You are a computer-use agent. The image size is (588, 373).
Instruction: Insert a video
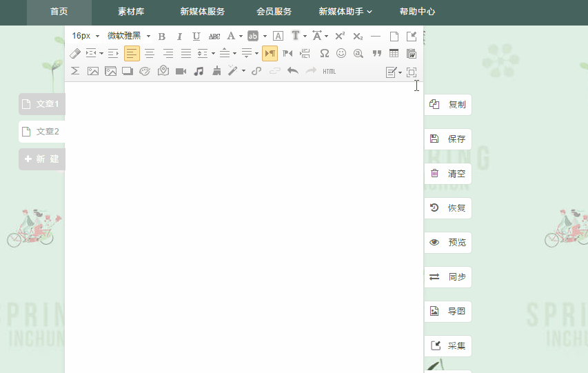[181, 71]
